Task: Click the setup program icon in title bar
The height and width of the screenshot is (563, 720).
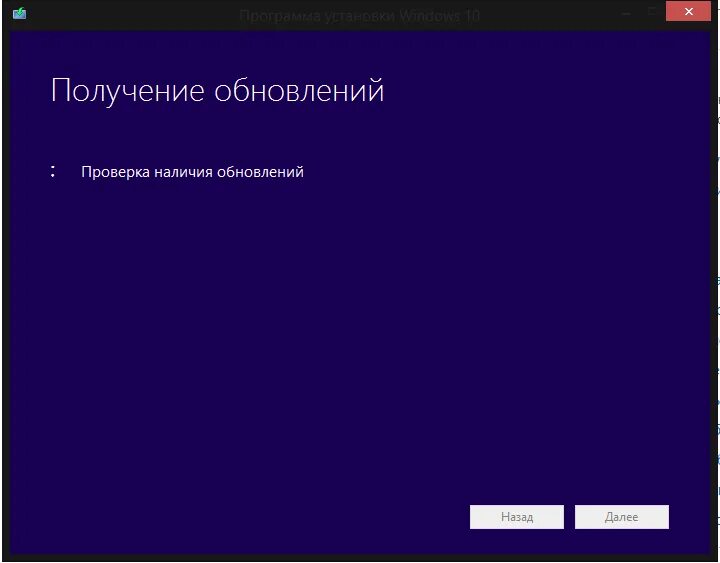Action: [20, 13]
